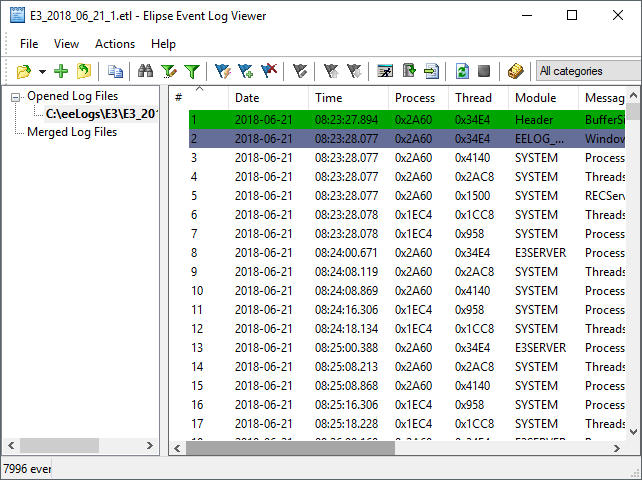Click the gray stop square icon
The height and width of the screenshot is (480, 642).
coord(484,71)
